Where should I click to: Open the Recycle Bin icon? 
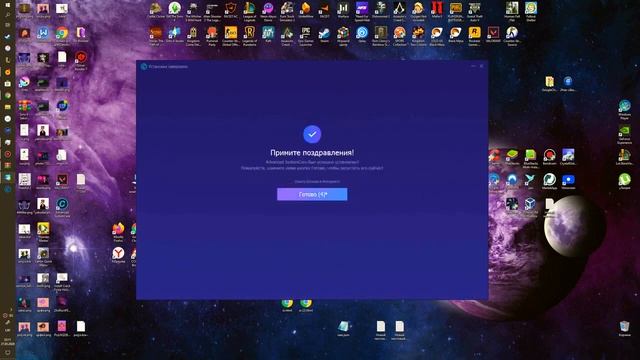click(624, 328)
